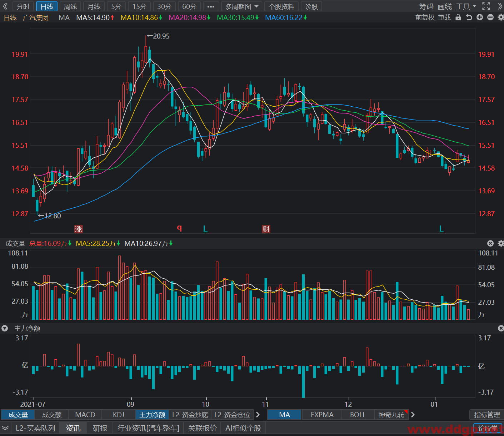Zoom out chart with minus icon

(x=490, y=17)
